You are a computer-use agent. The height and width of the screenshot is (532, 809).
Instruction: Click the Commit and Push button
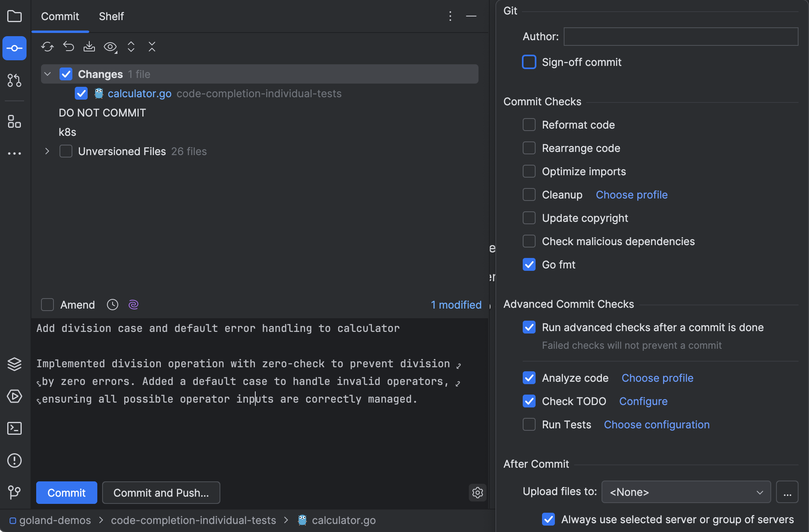coord(161,493)
